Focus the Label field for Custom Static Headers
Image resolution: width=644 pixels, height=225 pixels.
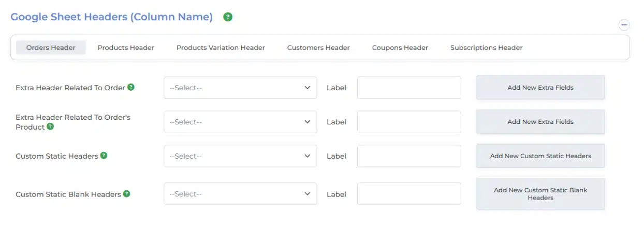pos(409,156)
